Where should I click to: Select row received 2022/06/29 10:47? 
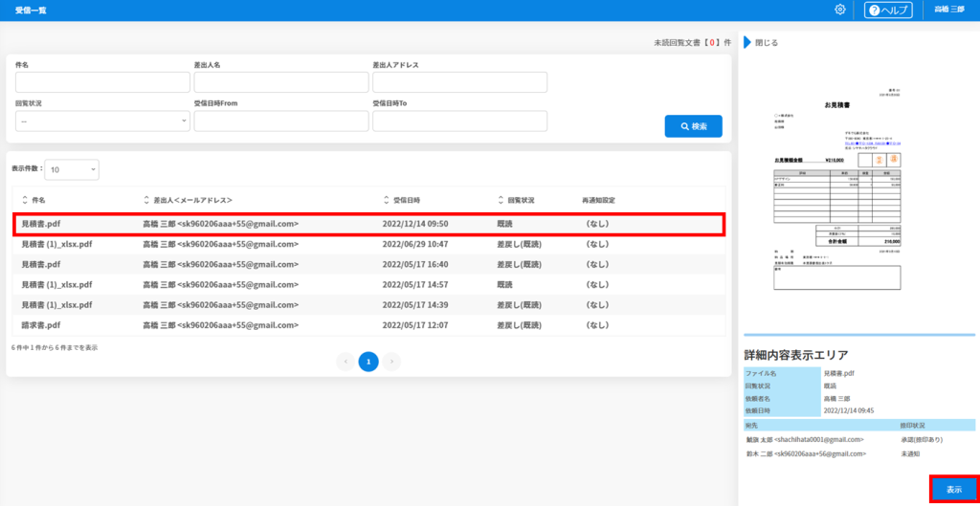point(368,244)
